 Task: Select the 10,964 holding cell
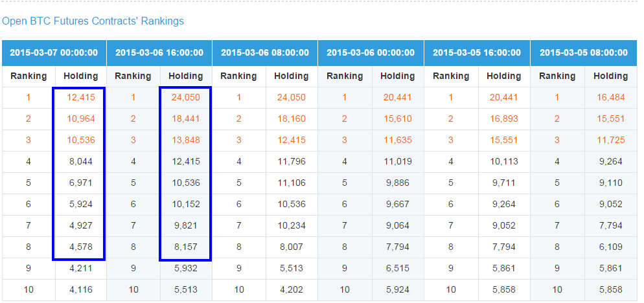[x=81, y=118]
